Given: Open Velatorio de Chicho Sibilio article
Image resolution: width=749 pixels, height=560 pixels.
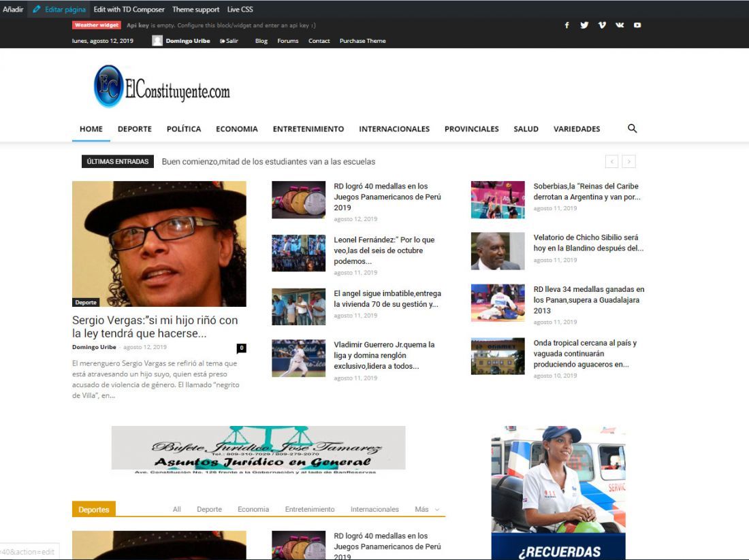Looking at the screenshot, I should click(x=588, y=242).
